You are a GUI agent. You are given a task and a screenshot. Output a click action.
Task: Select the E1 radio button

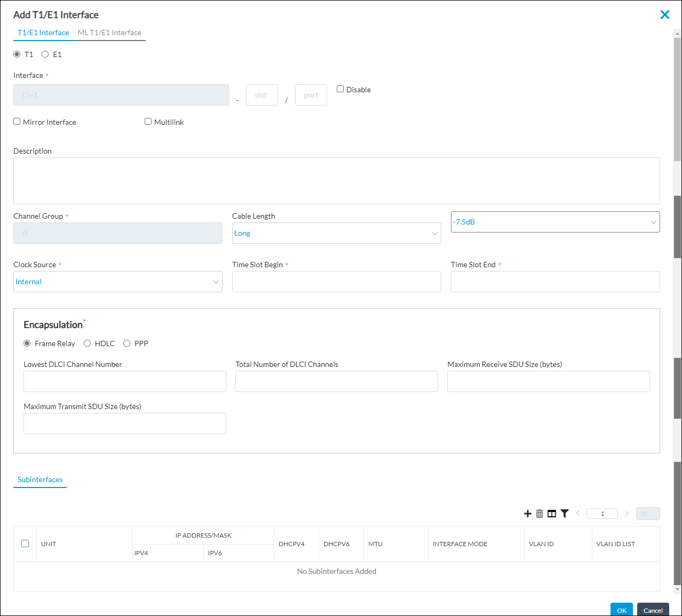click(45, 54)
